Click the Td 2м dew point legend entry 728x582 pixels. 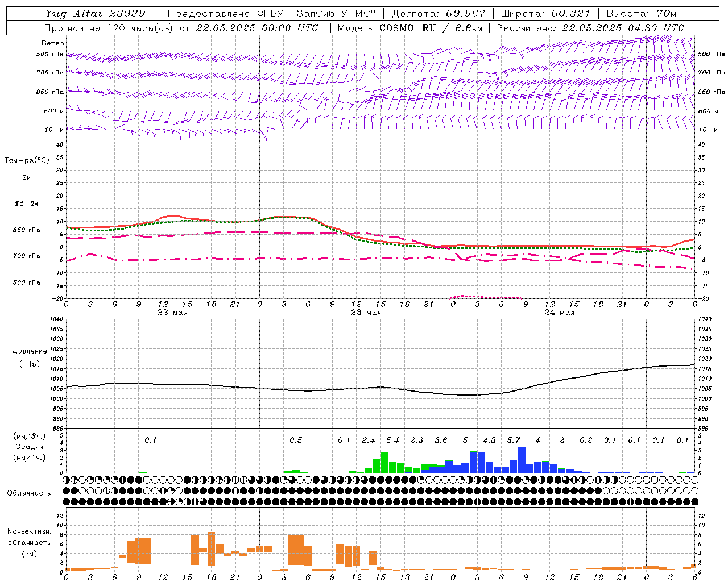[27, 203]
